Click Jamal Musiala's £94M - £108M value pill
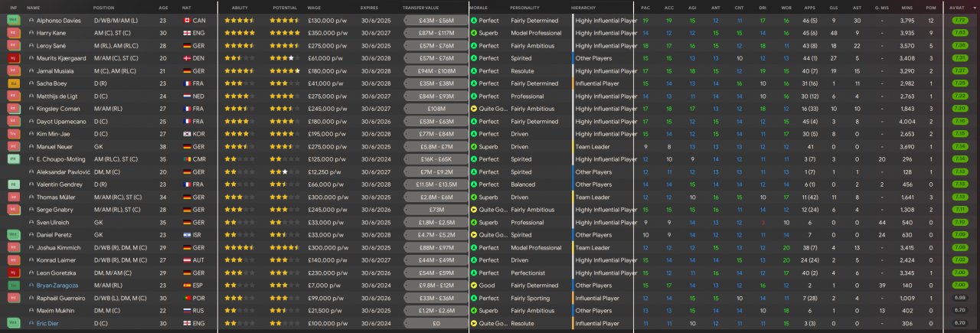Screen dimensions: 980x333 click(436, 71)
